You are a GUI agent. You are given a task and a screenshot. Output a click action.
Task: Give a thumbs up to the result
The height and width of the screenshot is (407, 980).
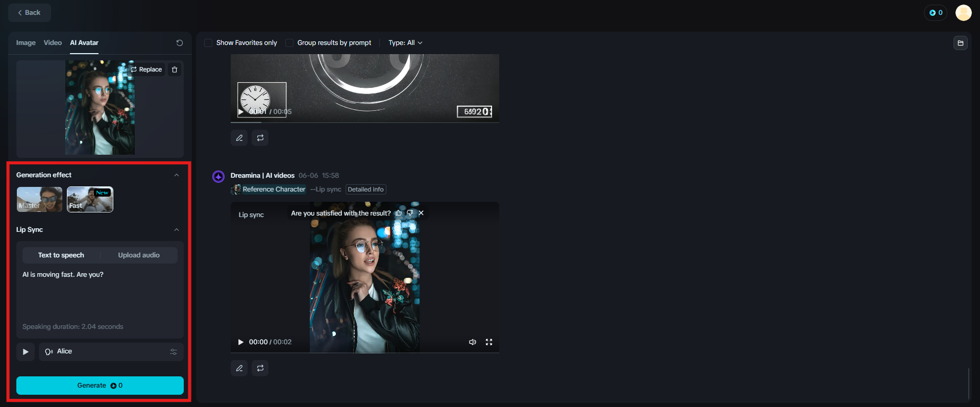(399, 213)
